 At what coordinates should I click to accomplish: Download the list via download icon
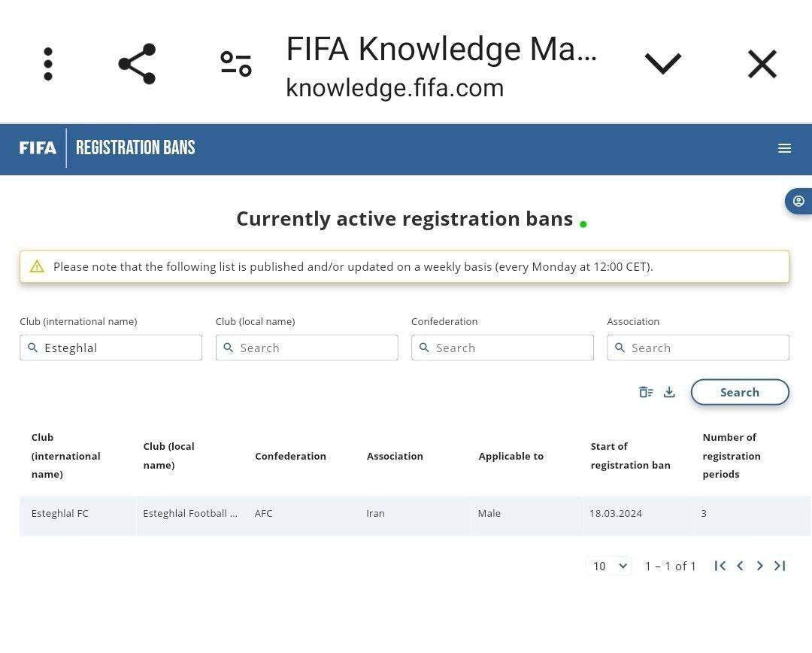click(x=669, y=392)
